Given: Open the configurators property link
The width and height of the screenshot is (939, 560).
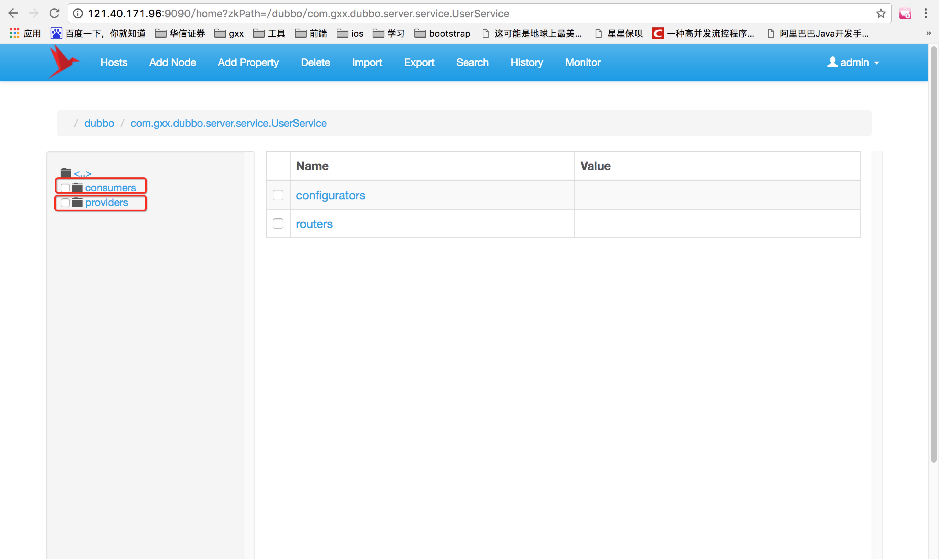Looking at the screenshot, I should click(x=330, y=195).
